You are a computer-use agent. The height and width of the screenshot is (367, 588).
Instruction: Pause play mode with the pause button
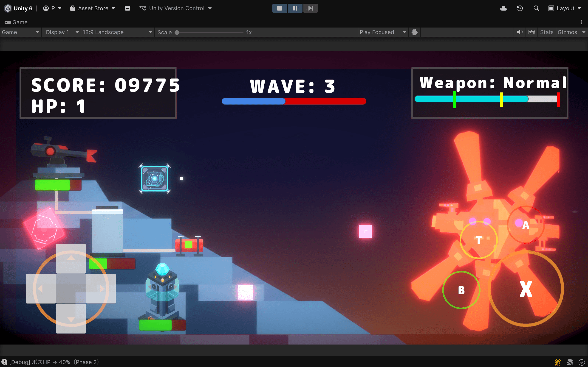pos(295,8)
